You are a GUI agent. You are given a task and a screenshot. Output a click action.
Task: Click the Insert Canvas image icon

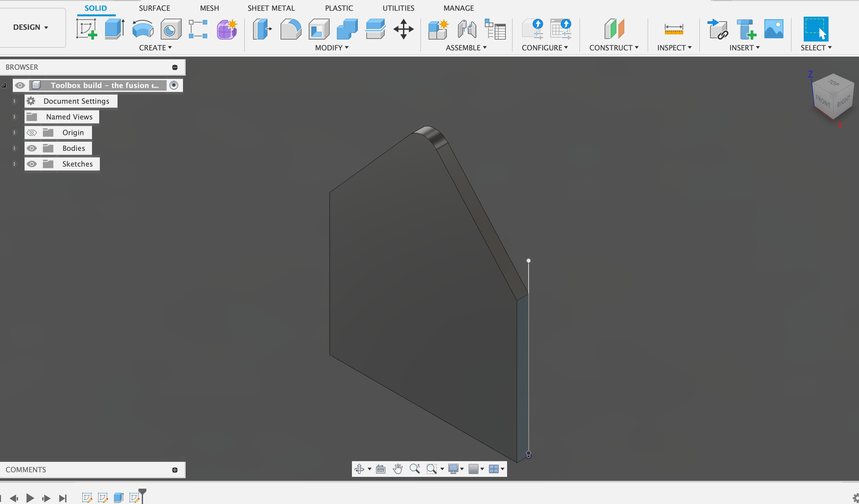(x=774, y=29)
